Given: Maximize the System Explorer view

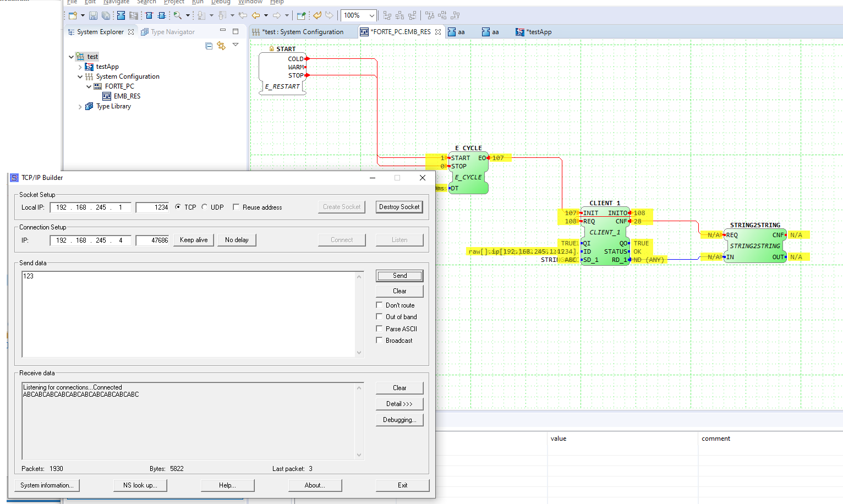Looking at the screenshot, I should pyautogui.click(x=236, y=31).
